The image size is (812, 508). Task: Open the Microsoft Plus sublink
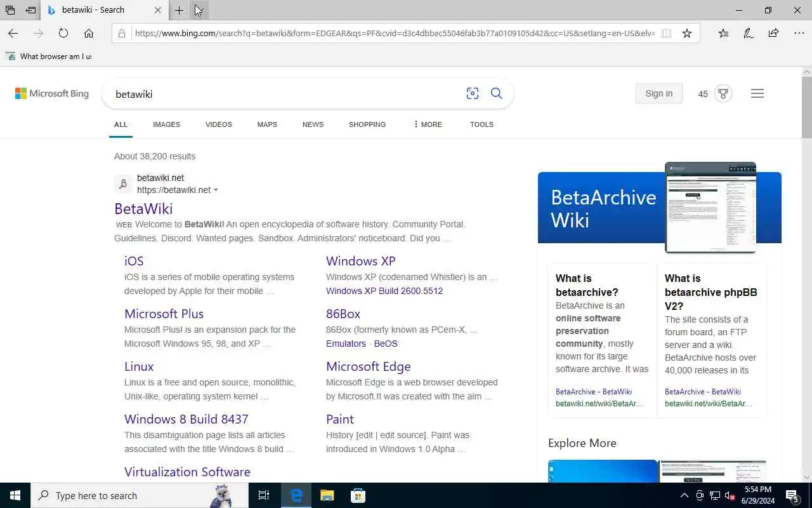tap(164, 314)
